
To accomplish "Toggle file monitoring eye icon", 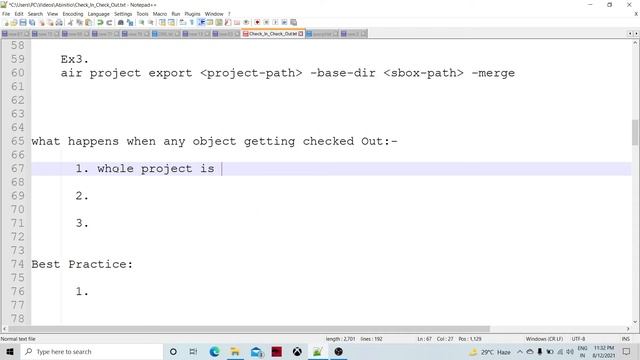I will click(x=246, y=22).
